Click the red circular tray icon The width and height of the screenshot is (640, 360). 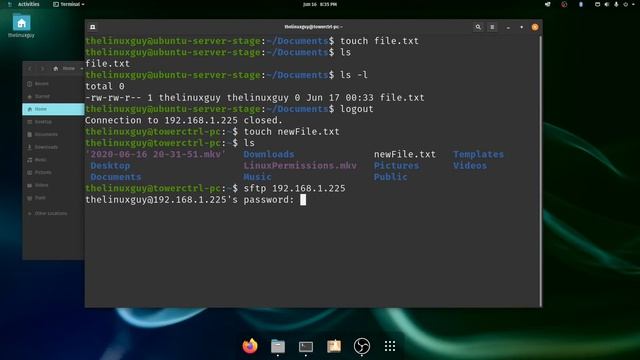(x=564, y=4)
